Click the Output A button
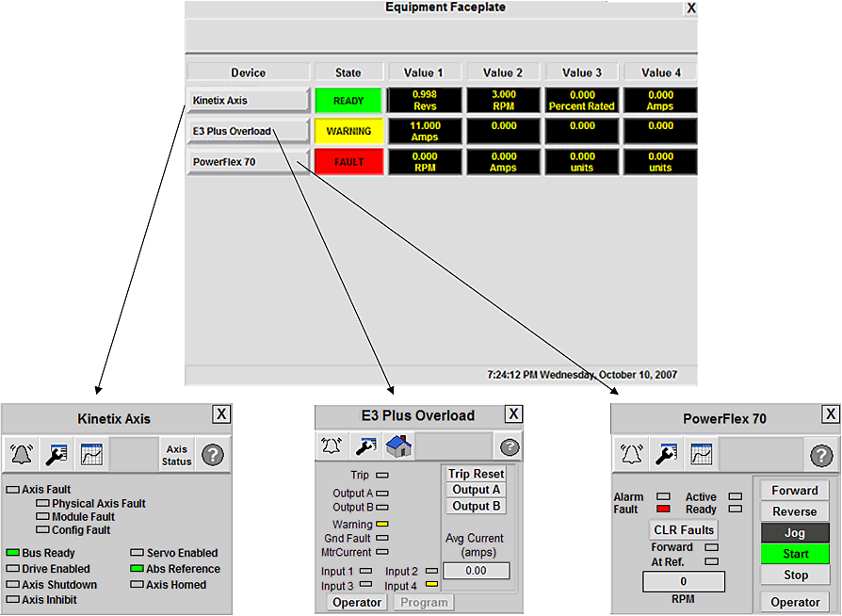842x616 pixels. (477, 490)
